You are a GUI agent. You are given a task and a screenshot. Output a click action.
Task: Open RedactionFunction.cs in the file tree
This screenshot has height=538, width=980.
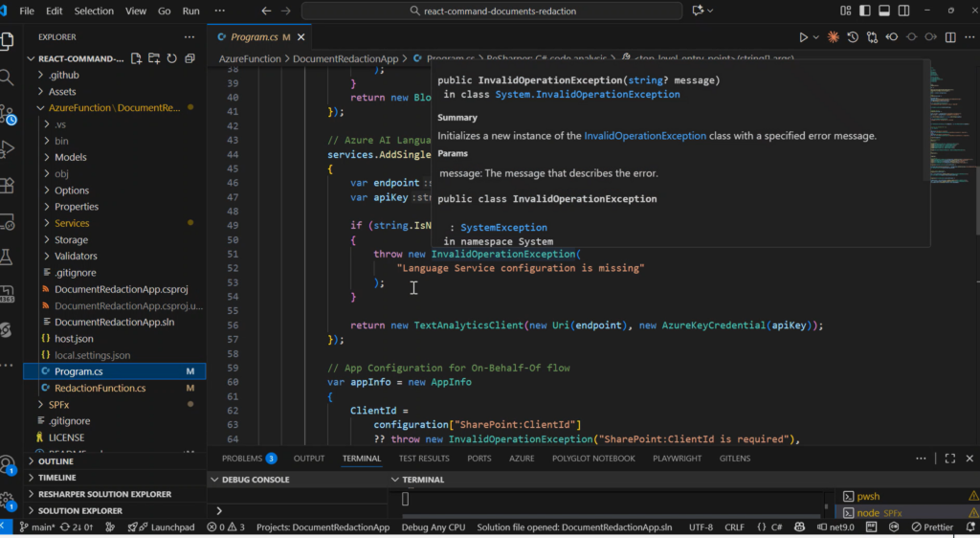click(x=100, y=388)
